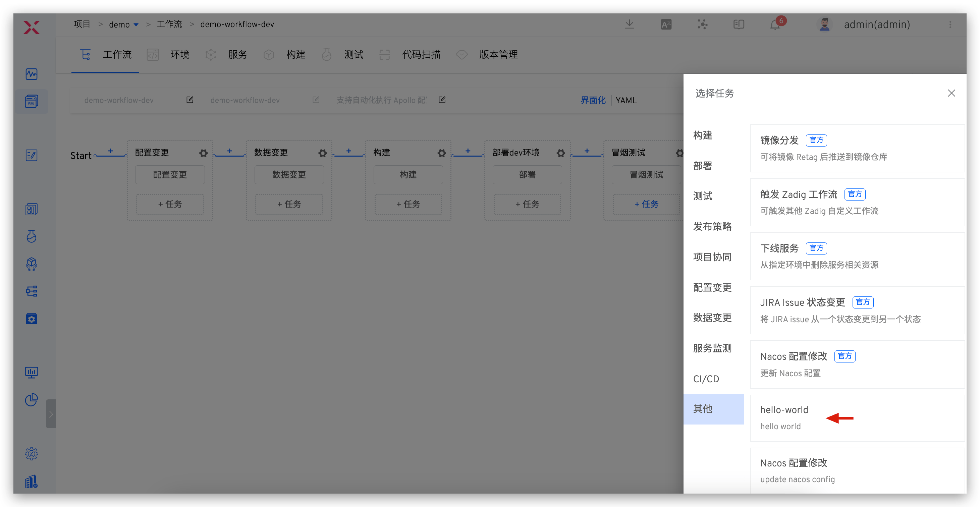Open settings gear of 配置变更 stage
The image size is (980, 507).
(x=204, y=153)
